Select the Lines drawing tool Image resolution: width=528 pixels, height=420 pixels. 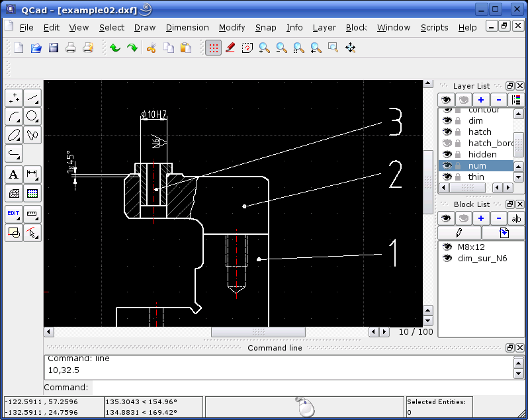[32, 99]
